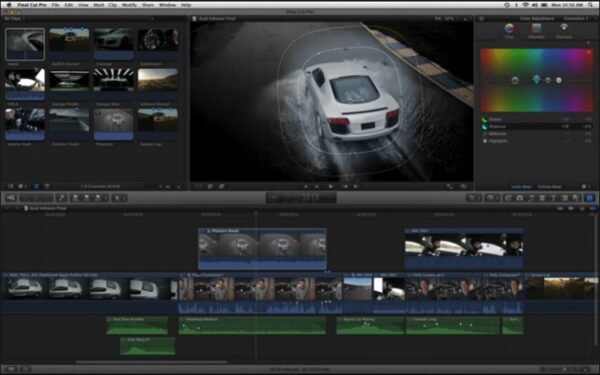600x375 pixels.
Task: Open the color board presets menu
Action: [x=585, y=186]
